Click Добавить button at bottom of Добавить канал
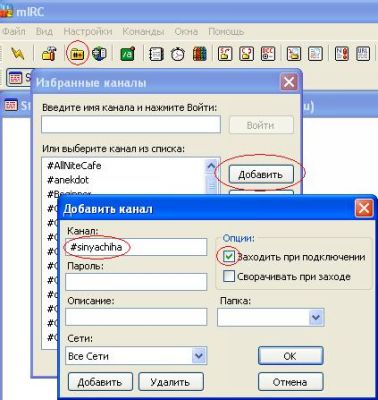This screenshot has width=378, height=400. (x=100, y=382)
